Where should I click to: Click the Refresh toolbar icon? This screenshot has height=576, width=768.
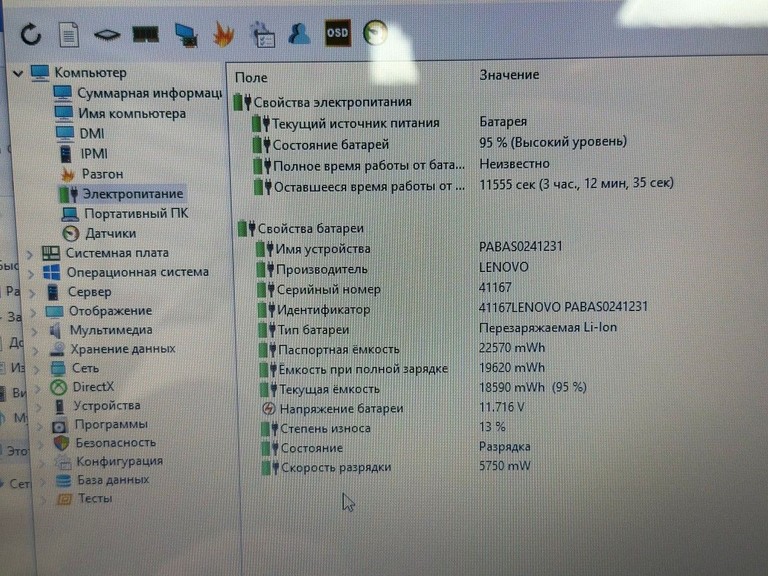30,34
